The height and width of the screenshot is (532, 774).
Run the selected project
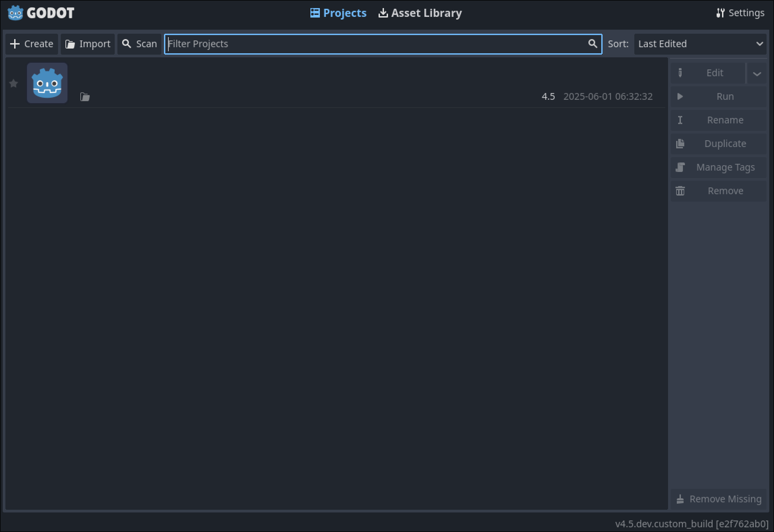click(719, 96)
